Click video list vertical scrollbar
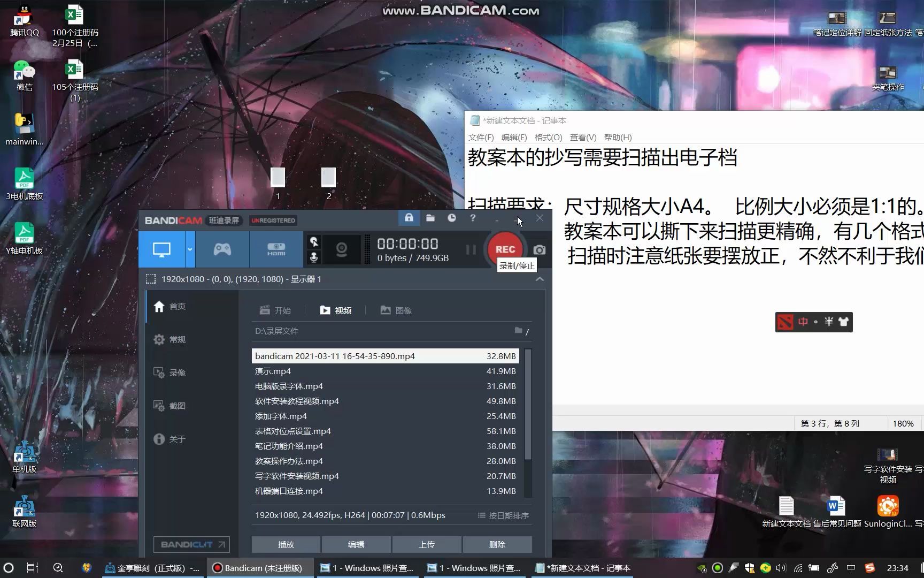The width and height of the screenshot is (924, 578). point(528,405)
